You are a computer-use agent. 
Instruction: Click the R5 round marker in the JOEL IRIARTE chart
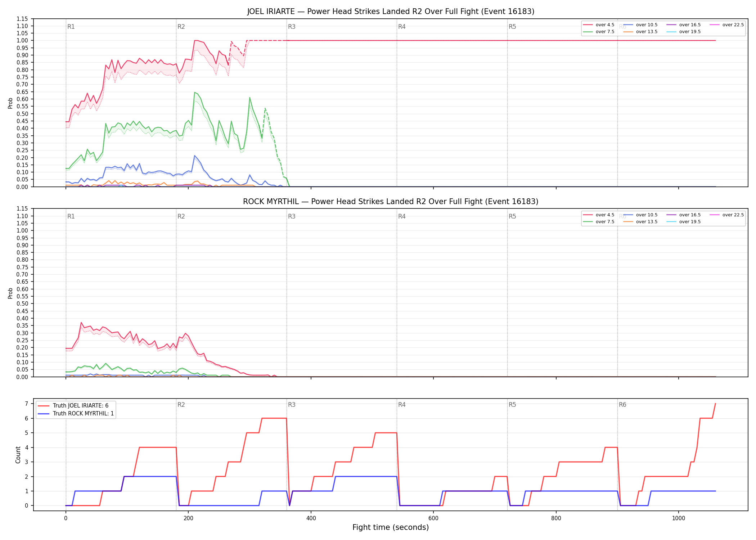pos(512,27)
